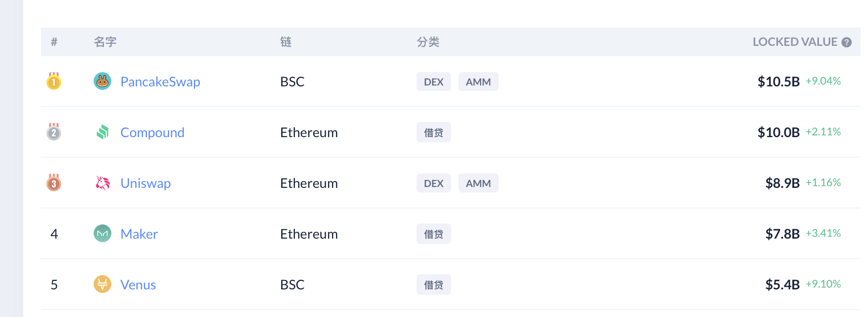Click the # column header
The width and height of the screenshot is (868, 317).
[54, 42]
